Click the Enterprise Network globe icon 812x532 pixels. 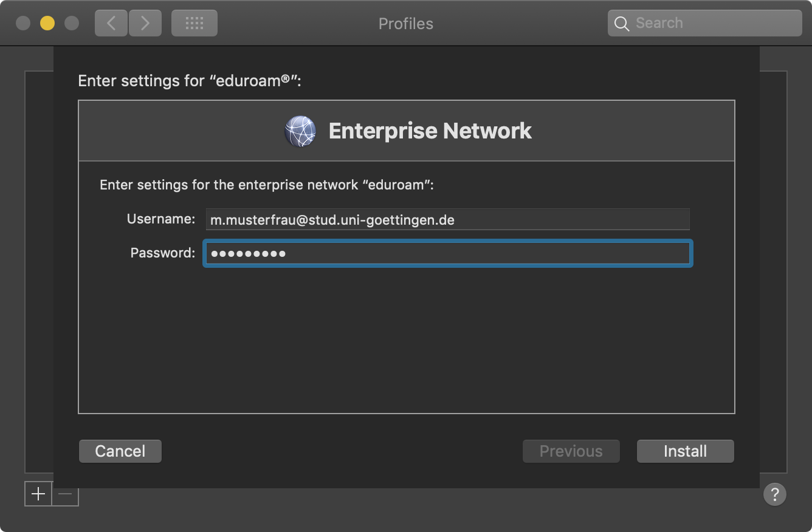(300, 131)
